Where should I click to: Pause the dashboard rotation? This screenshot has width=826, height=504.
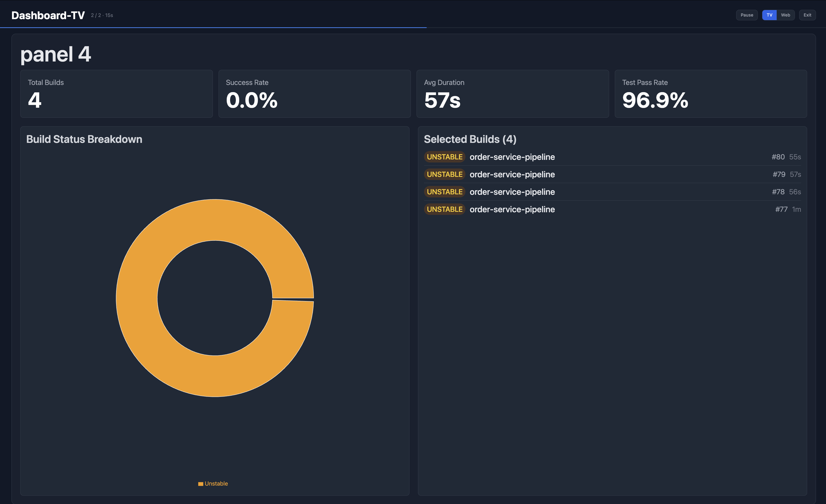tap(747, 15)
